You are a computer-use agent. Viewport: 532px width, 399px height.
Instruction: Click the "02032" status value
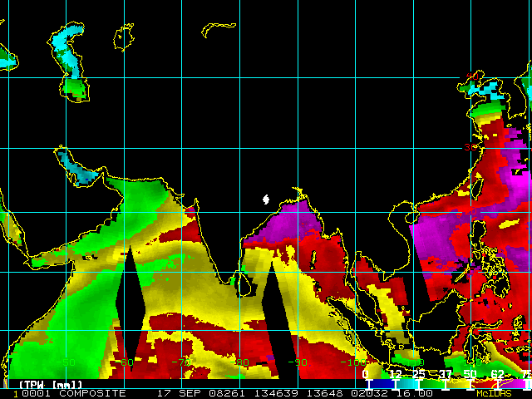tap(369, 393)
